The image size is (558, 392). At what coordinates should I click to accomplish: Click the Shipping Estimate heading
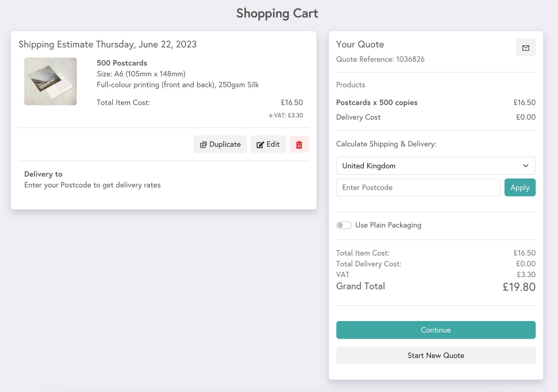coord(108,45)
